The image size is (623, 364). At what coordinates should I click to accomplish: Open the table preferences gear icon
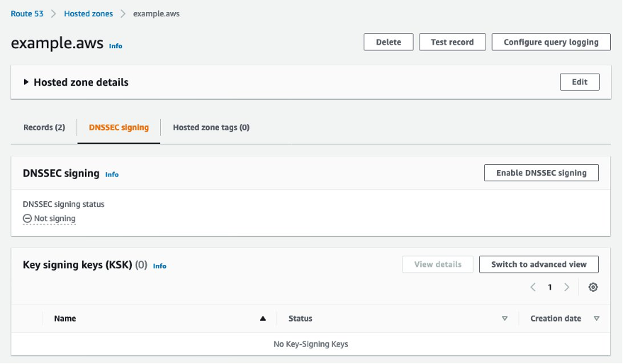tap(593, 287)
